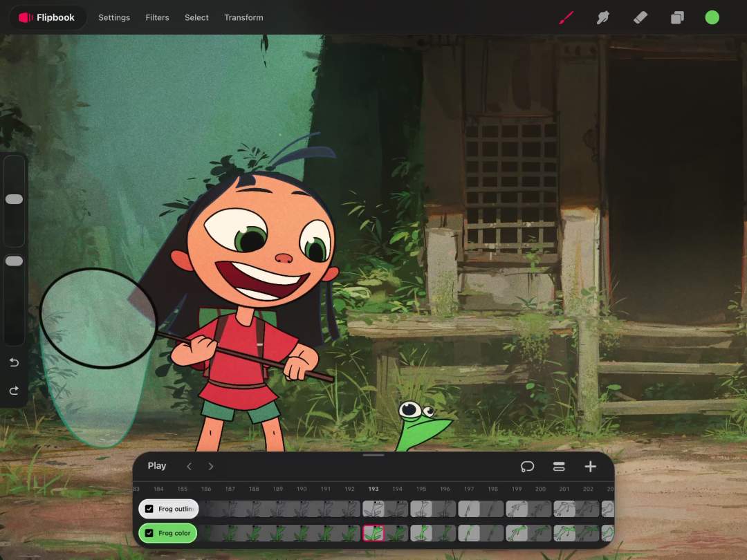Go to next frame arrow

click(x=210, y=466)
